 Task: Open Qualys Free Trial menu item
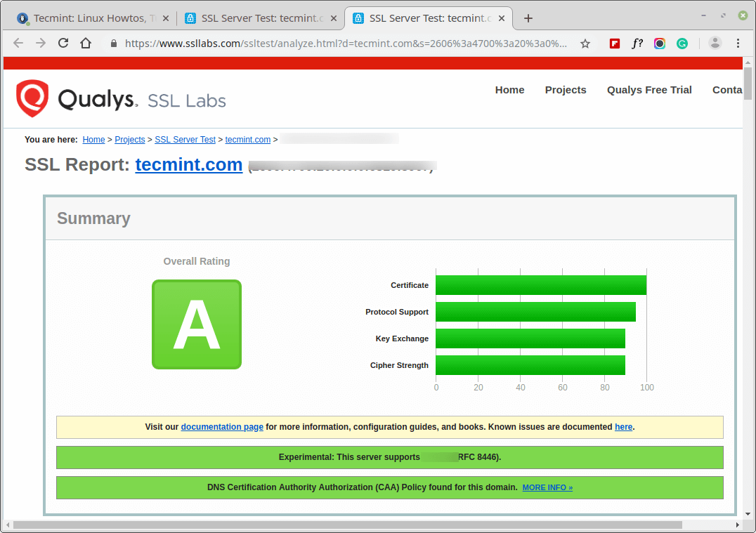[649, 90]
